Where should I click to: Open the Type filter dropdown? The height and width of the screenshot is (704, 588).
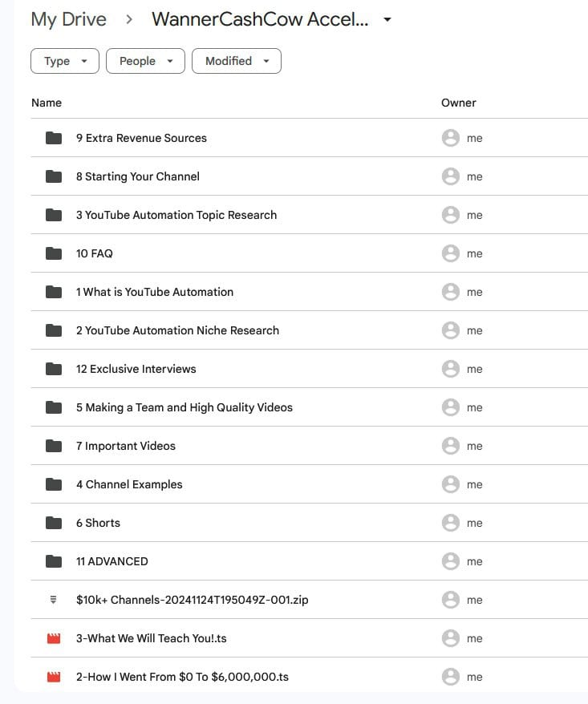point(65,61)
